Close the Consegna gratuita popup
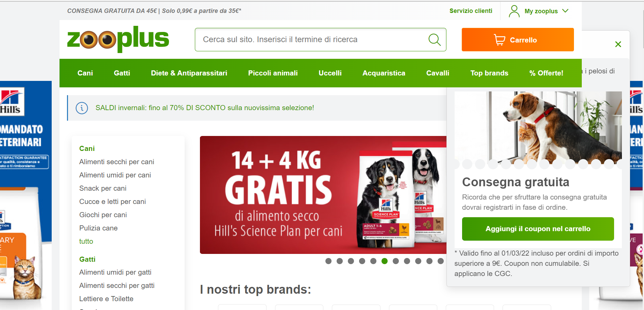 click(x=618, y=44)
